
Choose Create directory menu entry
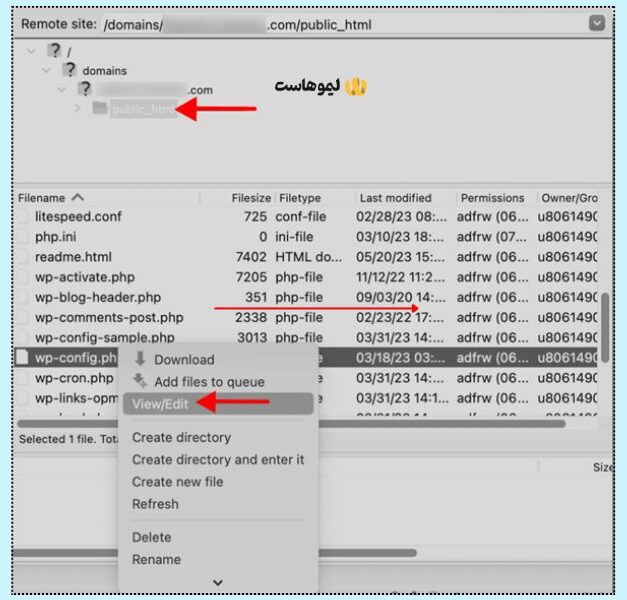pos(218,437)
